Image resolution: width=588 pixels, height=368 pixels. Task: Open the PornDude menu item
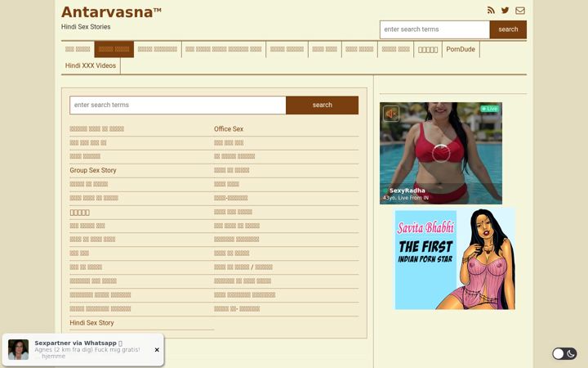[461, 49]
